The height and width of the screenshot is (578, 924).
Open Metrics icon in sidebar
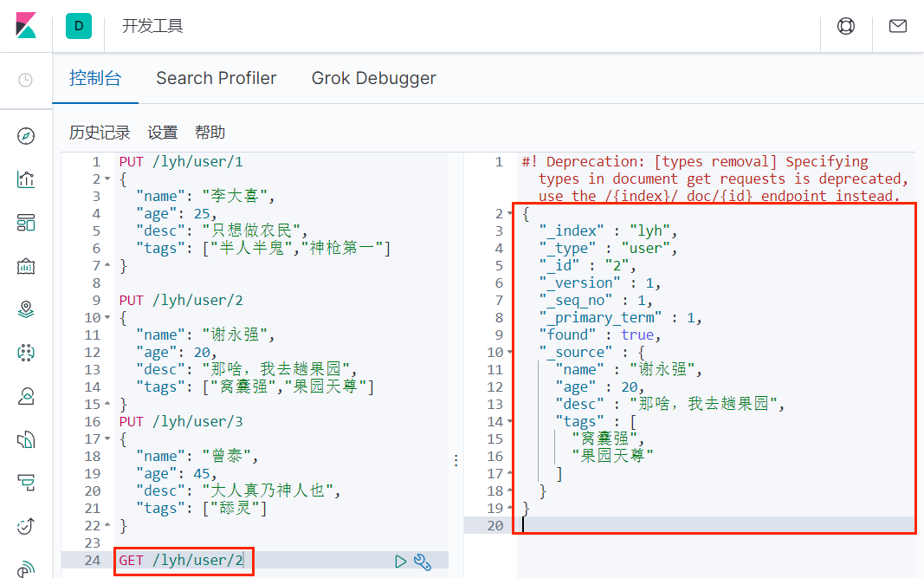point(26,396)
